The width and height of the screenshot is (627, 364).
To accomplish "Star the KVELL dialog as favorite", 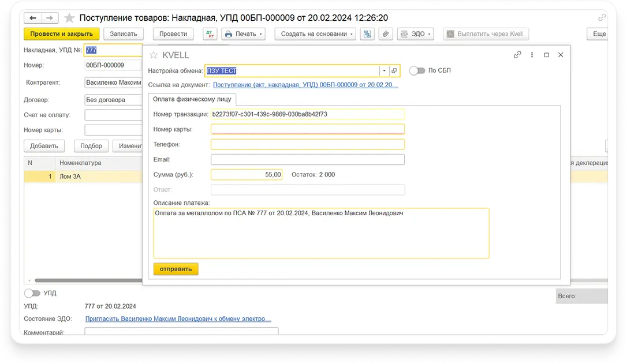I will coord(154,55).
